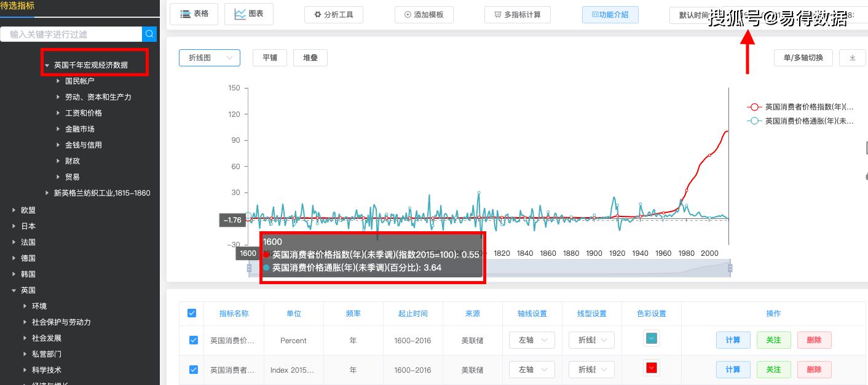Expand the 金钱与信用 tree item
Viewport: 868px width, 385px height.
pos(58,145)
